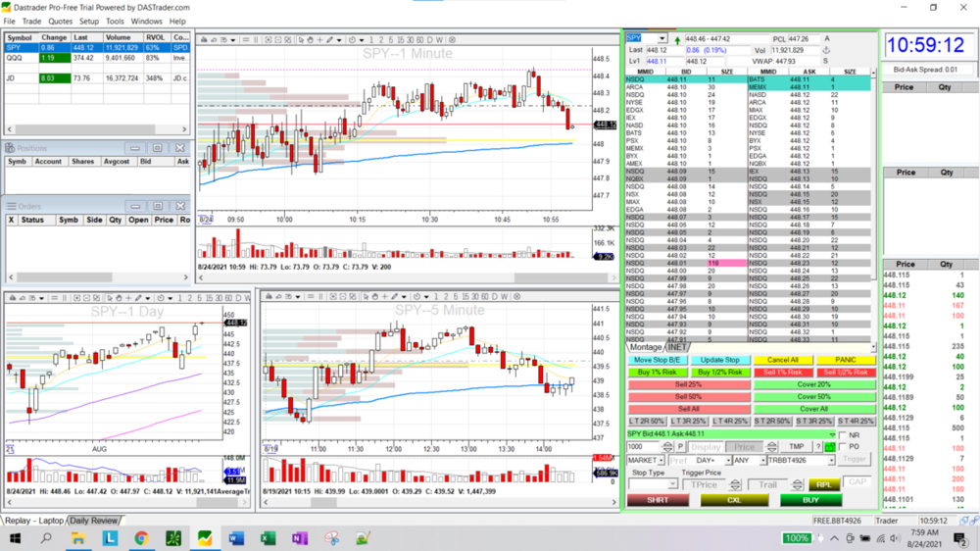Open Excel from the Windows taskbar
The image size is (980, 551).
coord(268,538)
